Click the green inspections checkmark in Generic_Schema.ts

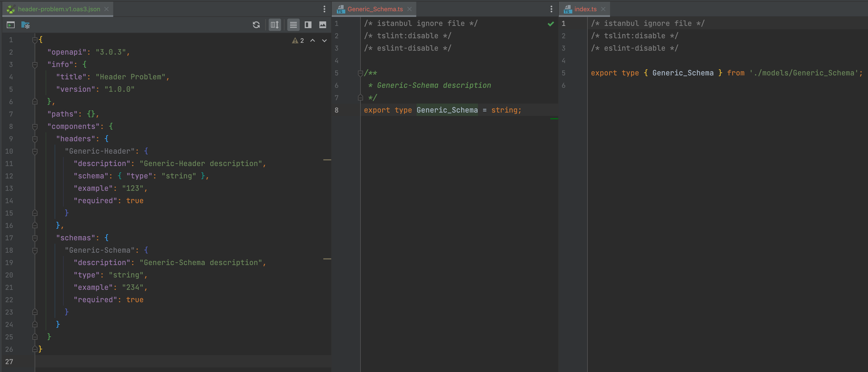click(x=551, y=24)
